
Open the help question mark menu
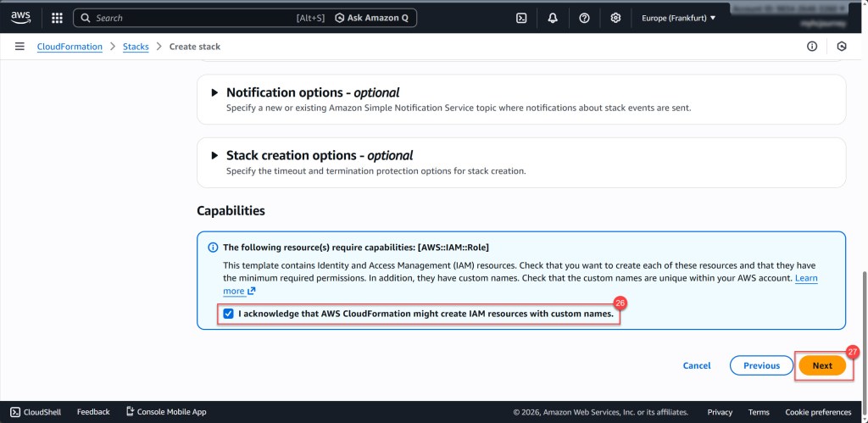point(584,18)
